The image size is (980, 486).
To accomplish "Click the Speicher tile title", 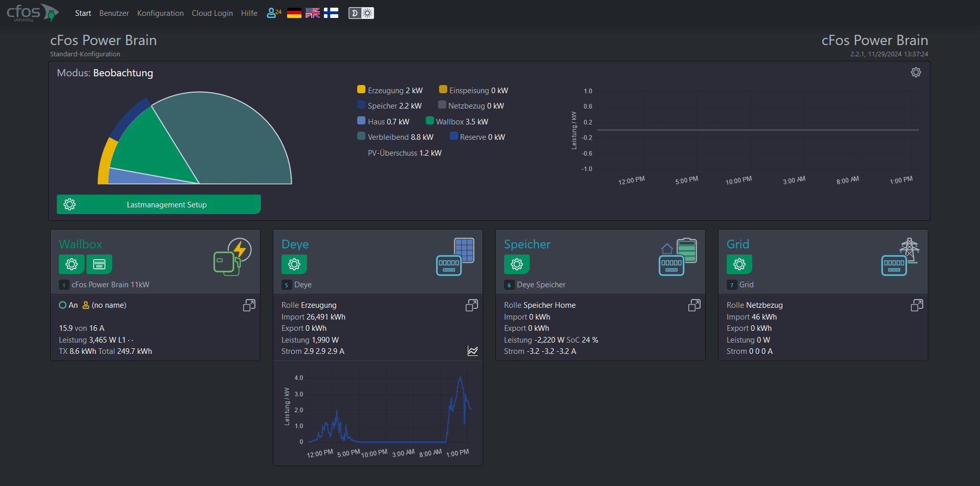I will point(527,244).
